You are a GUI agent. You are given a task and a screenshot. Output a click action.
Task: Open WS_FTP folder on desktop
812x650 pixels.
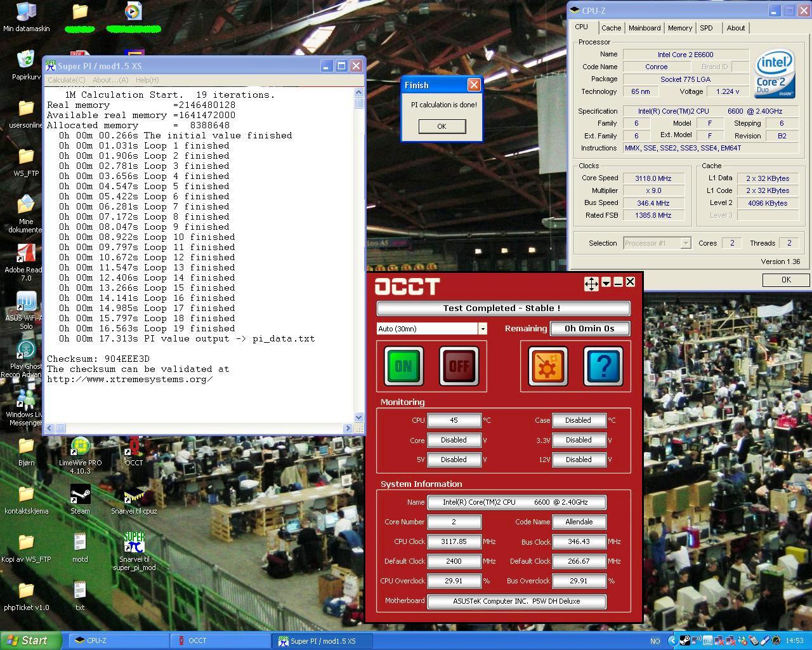26,162
